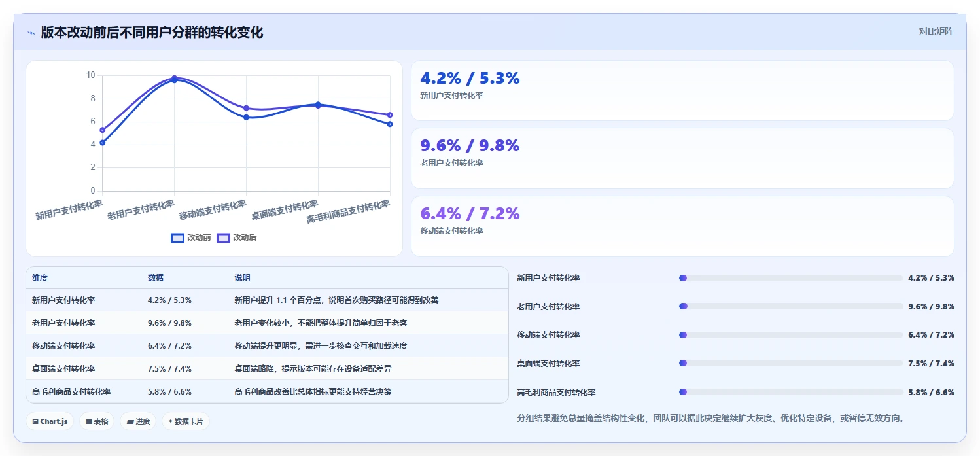Viewport: 980px width, 456px height.
Task: Click the summary sentence starting 分组结果避免总量掩盖
Action: (x=710, y=418)
